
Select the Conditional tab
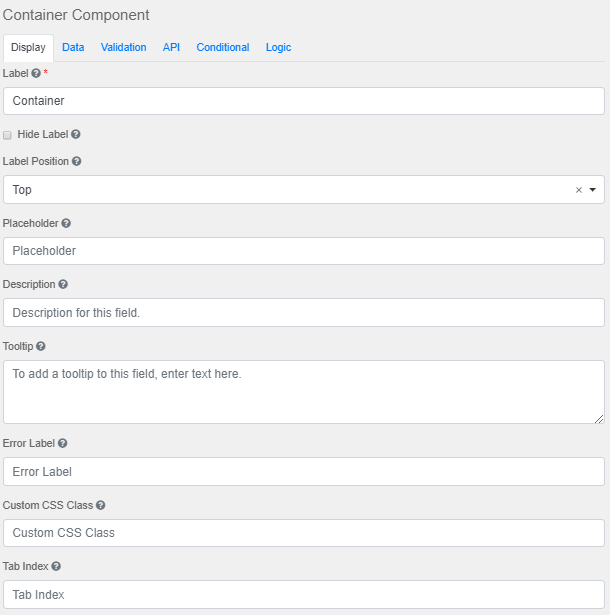click(223, 47)
